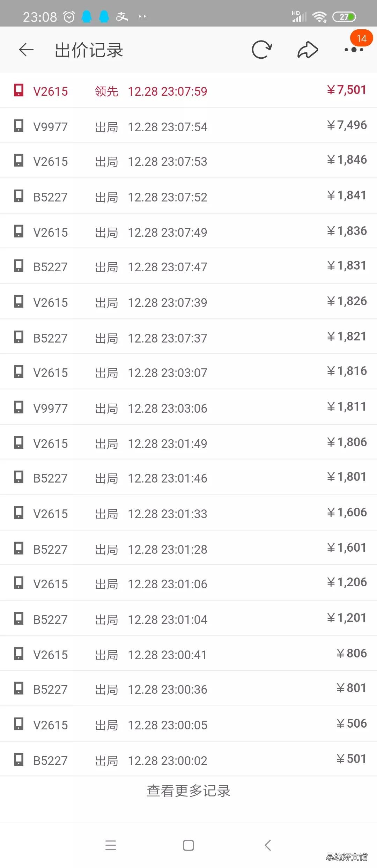
Task: Tap the 出价记录 page title
Action: pyautogui.click(x=89, y=50)
